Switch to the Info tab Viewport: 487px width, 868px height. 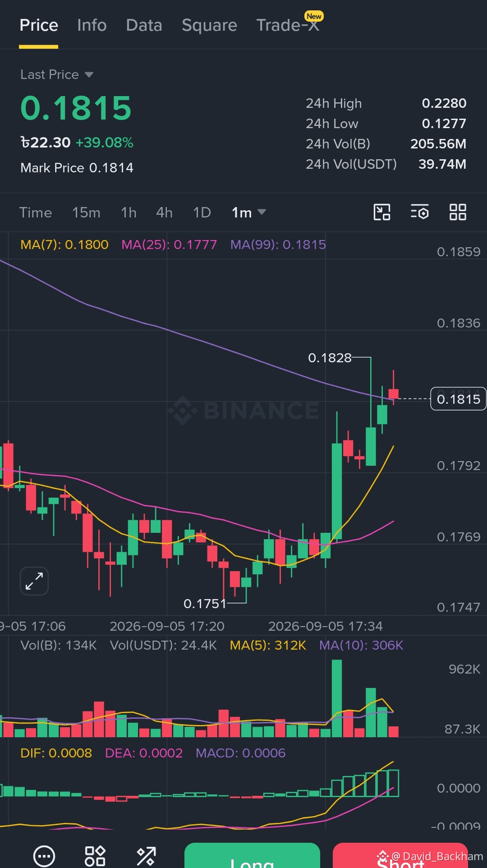tap(92, 25)
